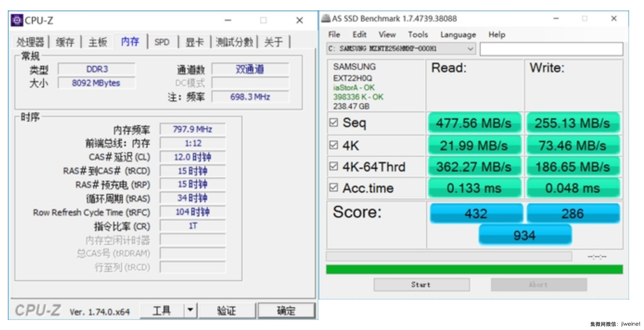Image resolution: width=644 pixels, height=330 pixels.
Task: Click the total score 934
Action: (525, 235)
